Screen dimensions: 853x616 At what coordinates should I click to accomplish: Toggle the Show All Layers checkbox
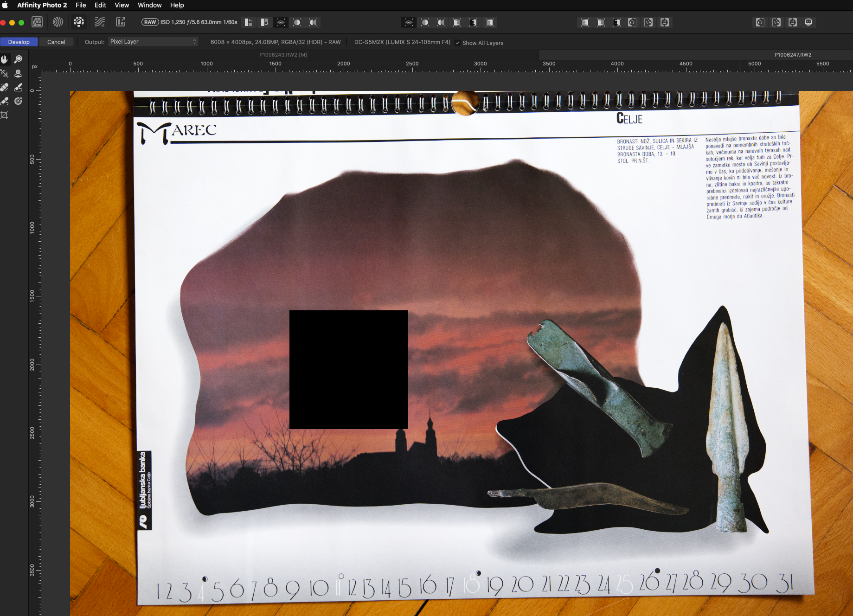coord(458,43)
